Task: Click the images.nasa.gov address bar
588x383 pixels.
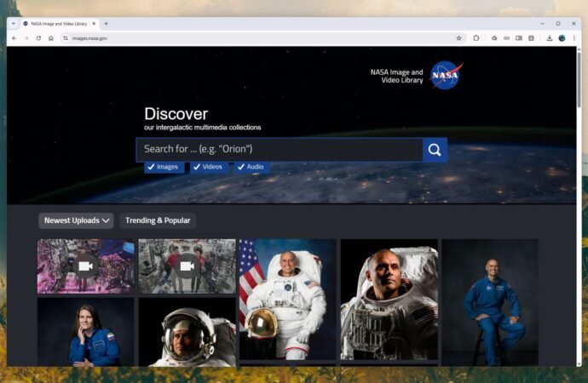Action: point(262,38)
